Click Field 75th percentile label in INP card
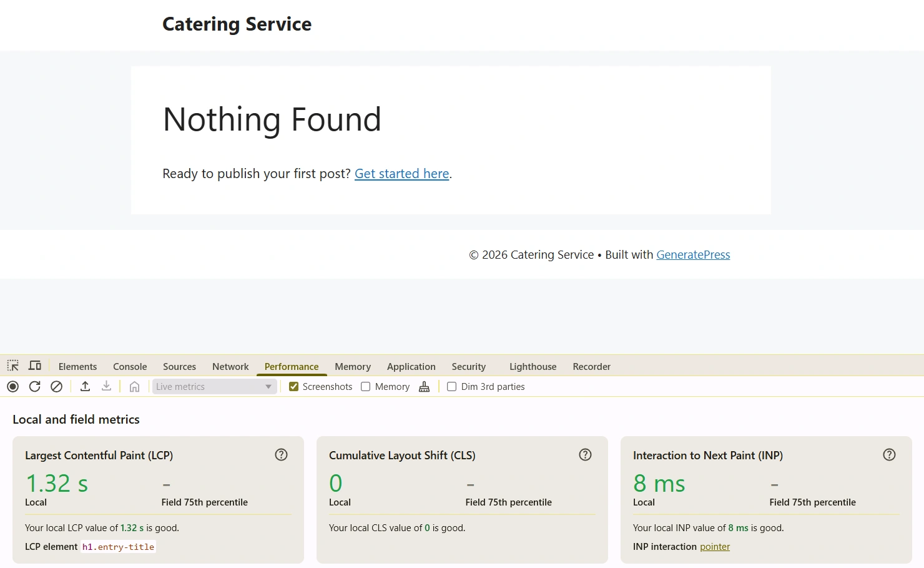 pyautogui.click(x=813, y=502)
